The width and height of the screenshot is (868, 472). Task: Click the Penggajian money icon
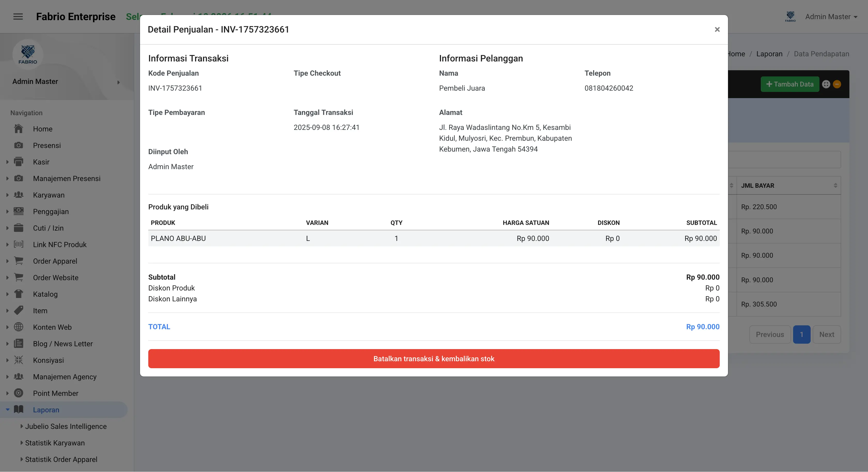[19, 211]
